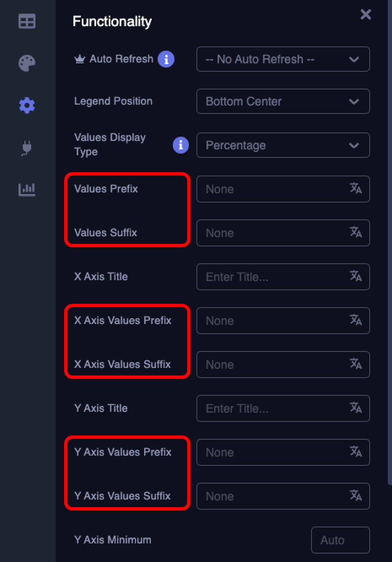Click the Auto Refresh info icon
The height and width of the screenshot is (562, 392).
coord(166,59)
